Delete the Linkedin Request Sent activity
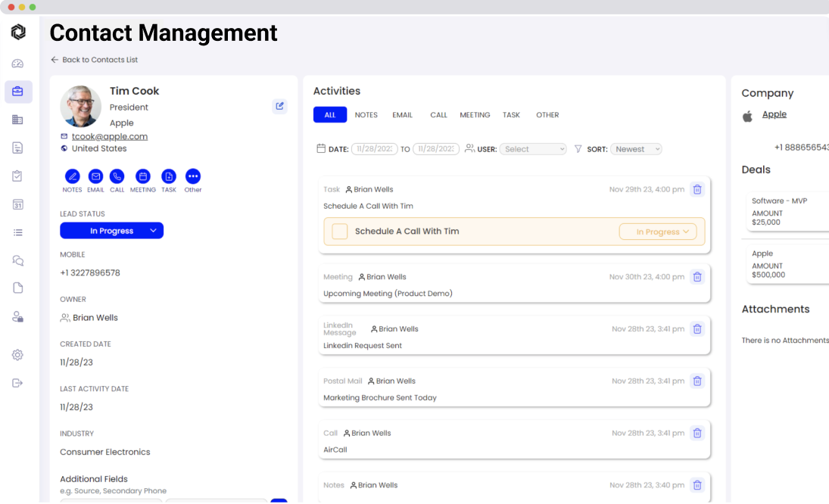The image size is (829, 504). 697,329
